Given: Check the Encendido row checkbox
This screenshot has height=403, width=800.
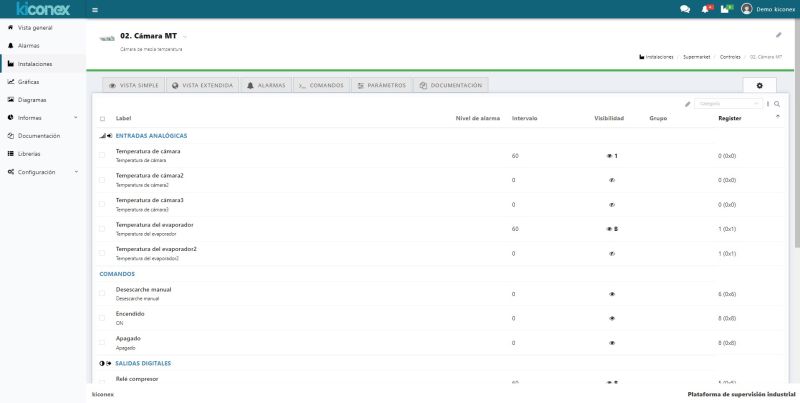Looking at the screenshot, I should (102, 318).
